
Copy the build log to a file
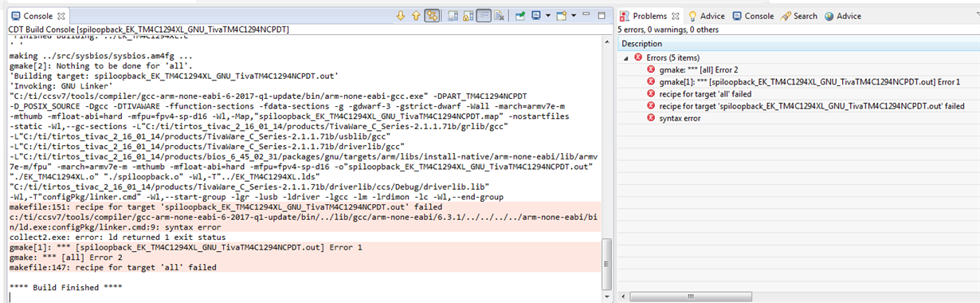[x=453, y=15]
